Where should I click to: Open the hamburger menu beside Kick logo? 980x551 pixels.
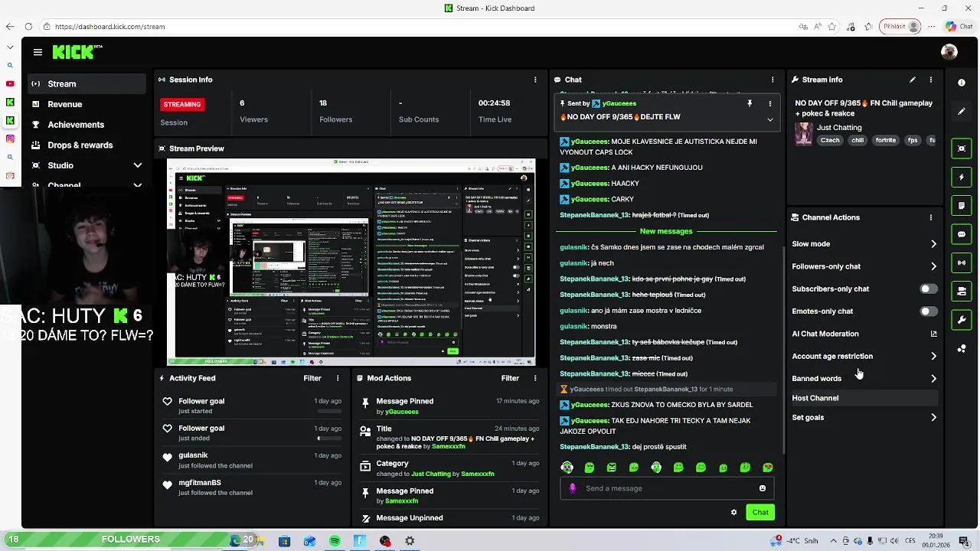coord(38,52)
